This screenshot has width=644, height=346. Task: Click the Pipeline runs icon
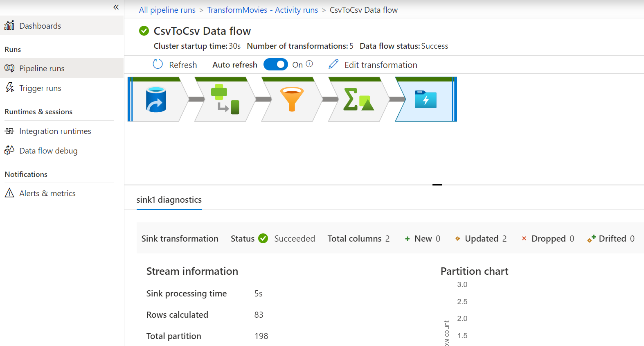click(9, 68)
